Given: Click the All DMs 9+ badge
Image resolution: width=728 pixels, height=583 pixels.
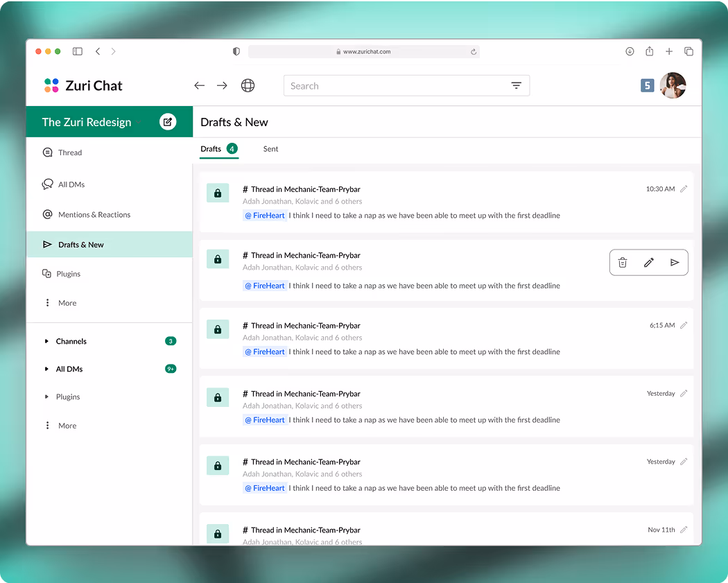Looking at the screenshot, I should point(171,369).
